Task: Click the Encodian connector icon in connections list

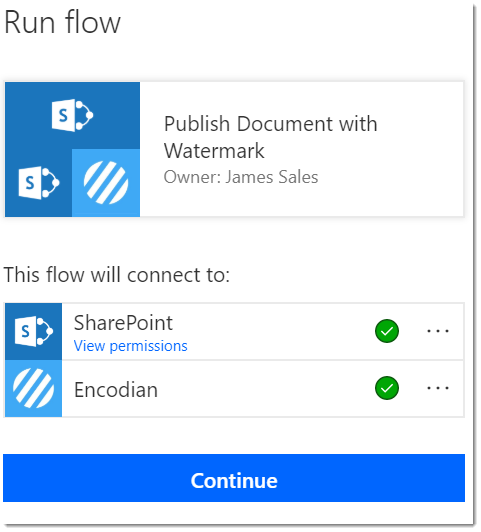Action: [33, 388]
